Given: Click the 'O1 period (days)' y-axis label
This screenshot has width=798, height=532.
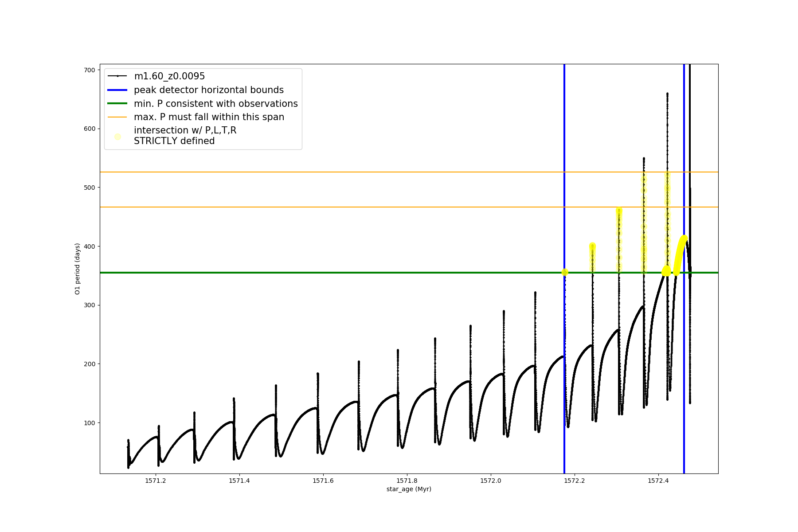Looking at the screenshot, I should (78, 269).
